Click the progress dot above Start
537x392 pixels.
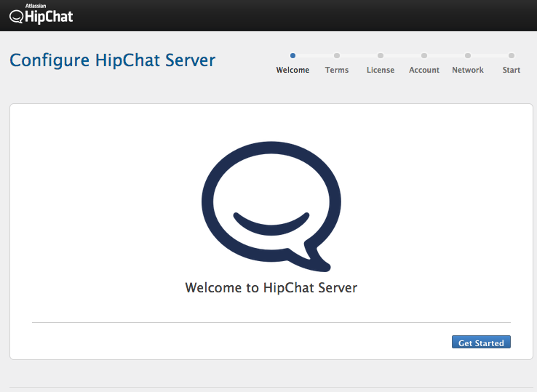(512, 55)
